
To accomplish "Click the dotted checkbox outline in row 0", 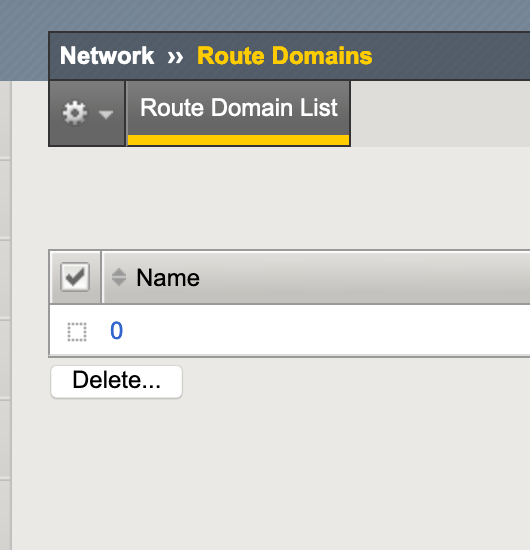I will click(x=77, y=331).
